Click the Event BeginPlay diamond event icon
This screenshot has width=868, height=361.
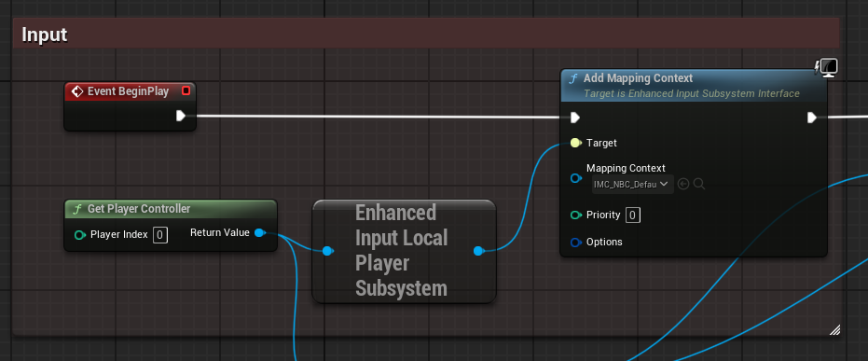[77, 91]
